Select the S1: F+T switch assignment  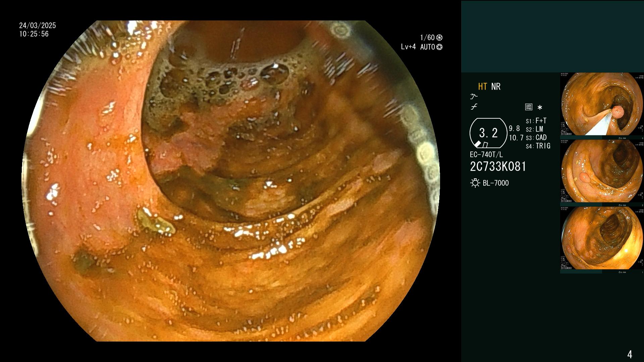click(x=536, y=121)
